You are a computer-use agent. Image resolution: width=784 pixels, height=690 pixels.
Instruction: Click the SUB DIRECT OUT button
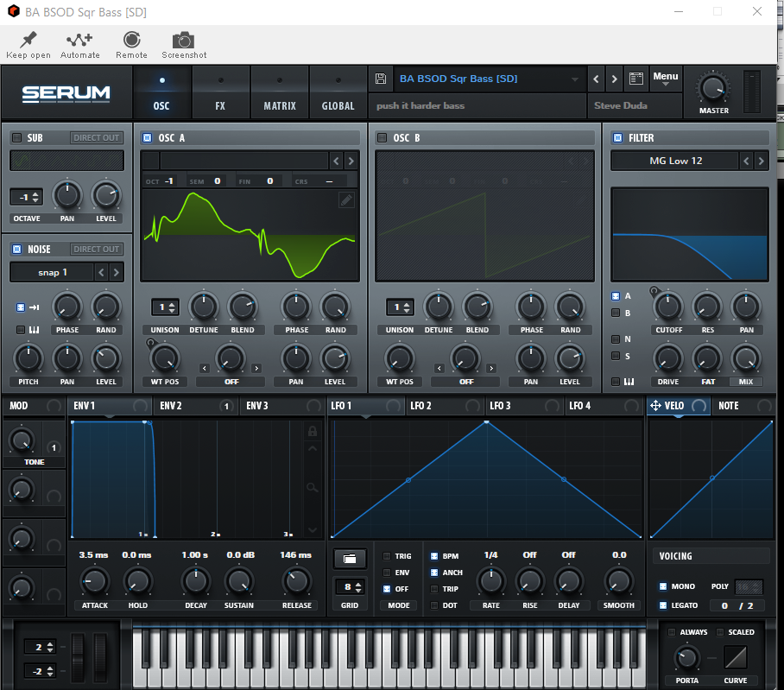(x=96, y=137)
